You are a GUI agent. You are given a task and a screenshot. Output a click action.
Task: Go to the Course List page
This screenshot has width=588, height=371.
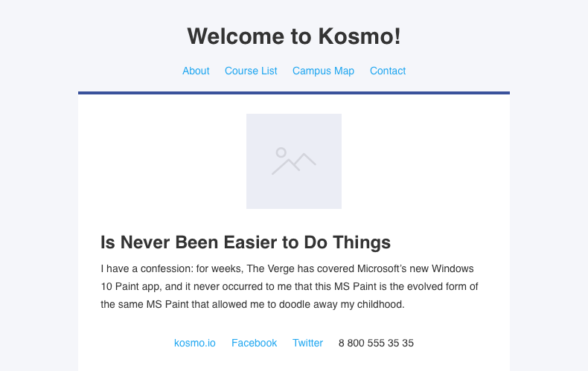[x=251, y=71]
